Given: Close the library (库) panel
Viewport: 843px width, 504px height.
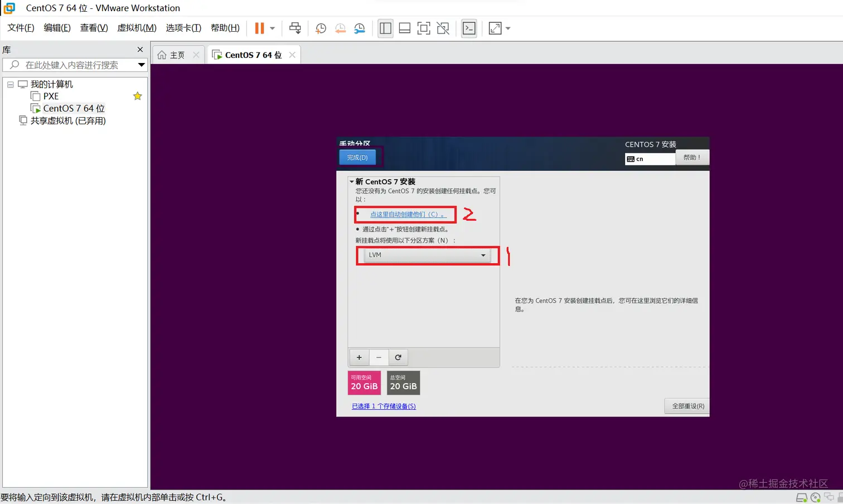Looking at the screenshot, I should click(x=140, y=50).
